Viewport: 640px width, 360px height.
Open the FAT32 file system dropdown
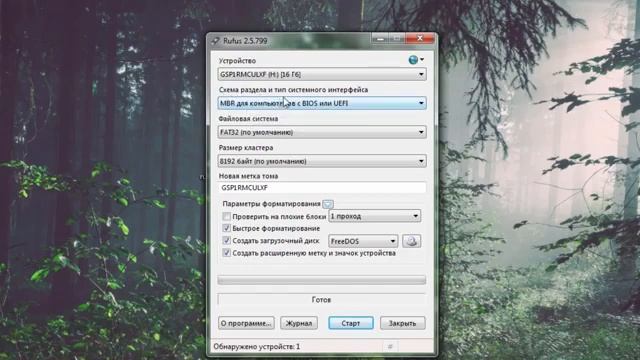322,132
